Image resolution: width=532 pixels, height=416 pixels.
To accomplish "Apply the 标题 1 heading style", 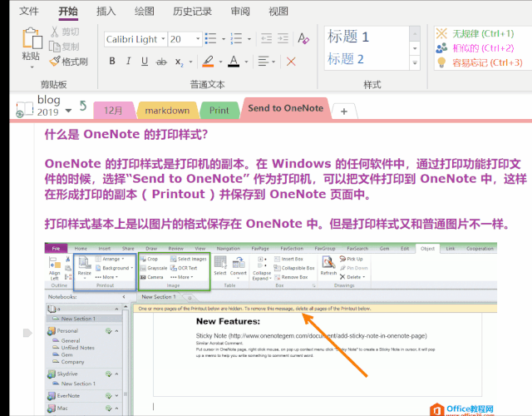I will (x=348, y=37).
